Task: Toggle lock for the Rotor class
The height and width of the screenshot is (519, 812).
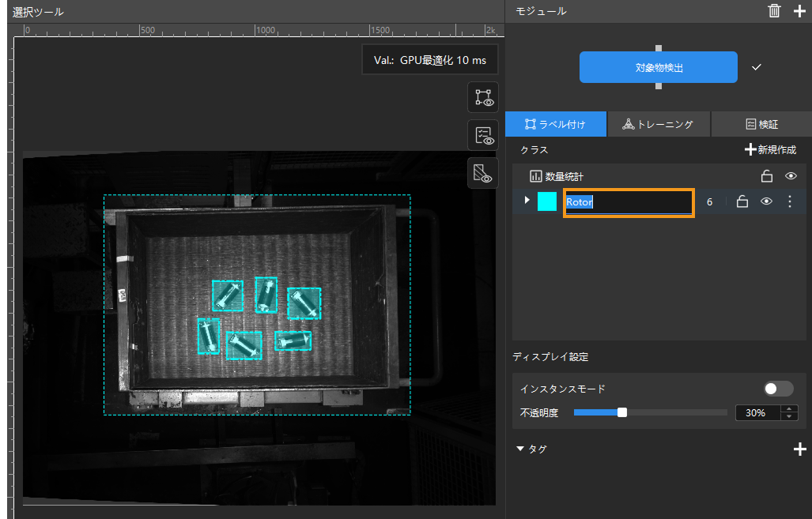Action: (x=742, y=201)
